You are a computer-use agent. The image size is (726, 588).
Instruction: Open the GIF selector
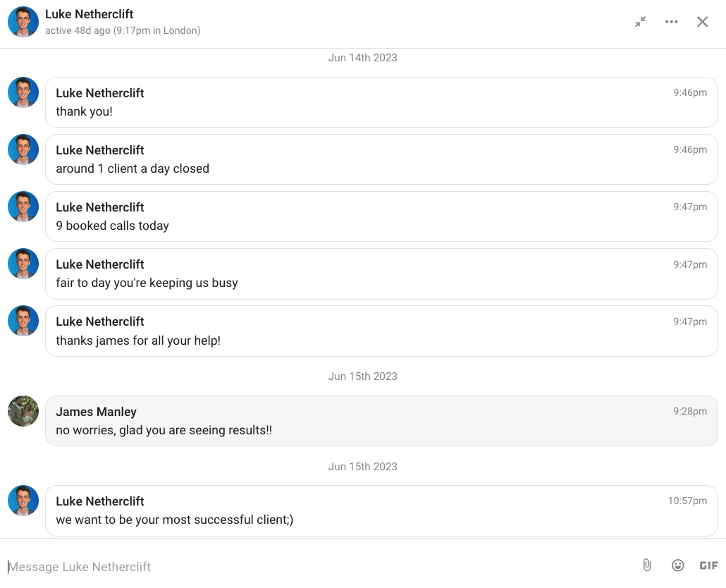coord(708,565)
